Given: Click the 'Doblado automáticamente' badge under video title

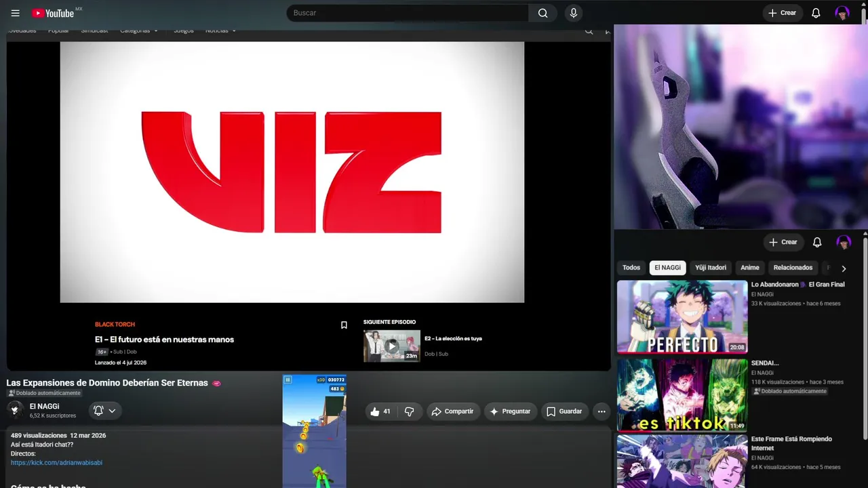Looking at the screenshot, I should [x=44, y=393].
